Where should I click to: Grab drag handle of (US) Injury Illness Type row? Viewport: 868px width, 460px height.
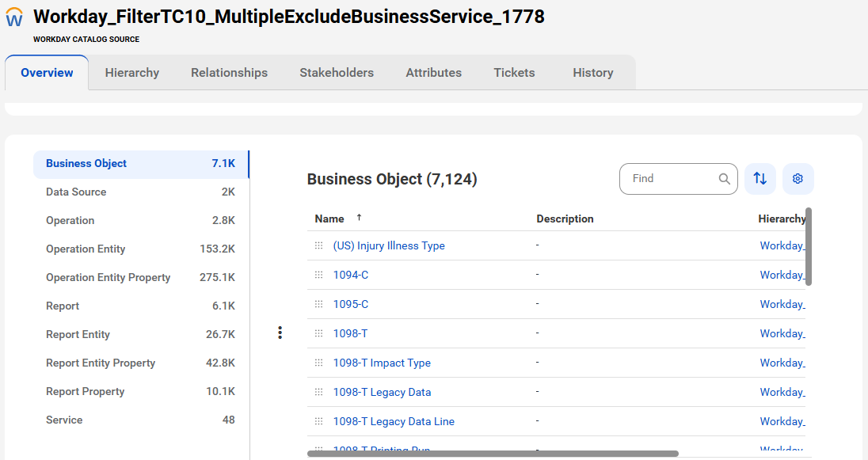(x=319, y=245)
